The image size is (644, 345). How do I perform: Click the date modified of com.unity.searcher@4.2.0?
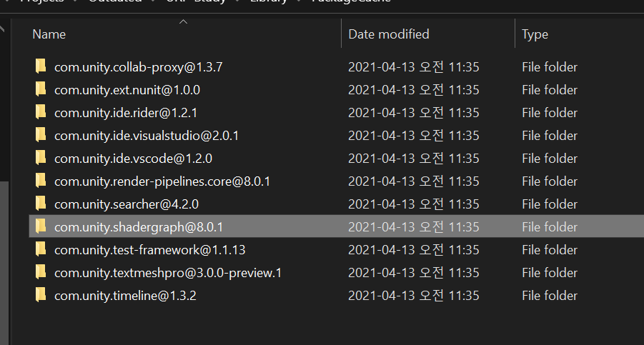coord(414,204)
